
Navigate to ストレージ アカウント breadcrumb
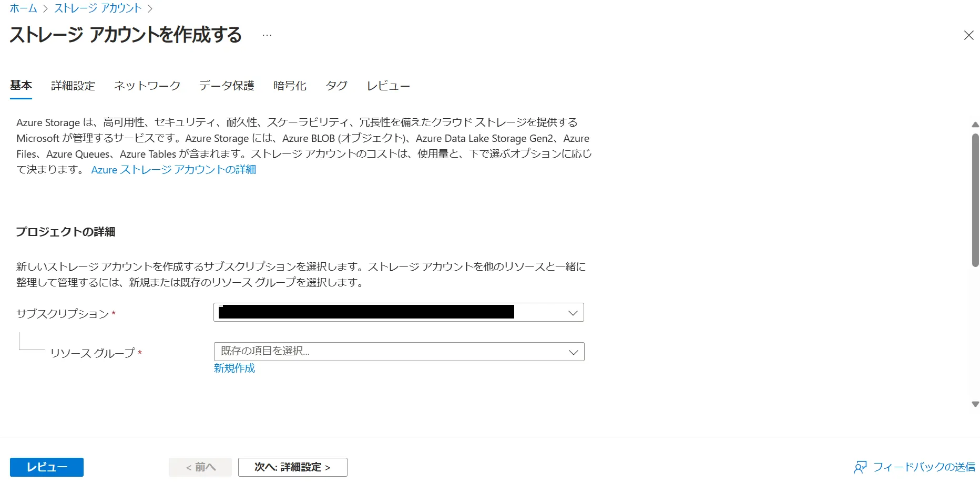98,8
